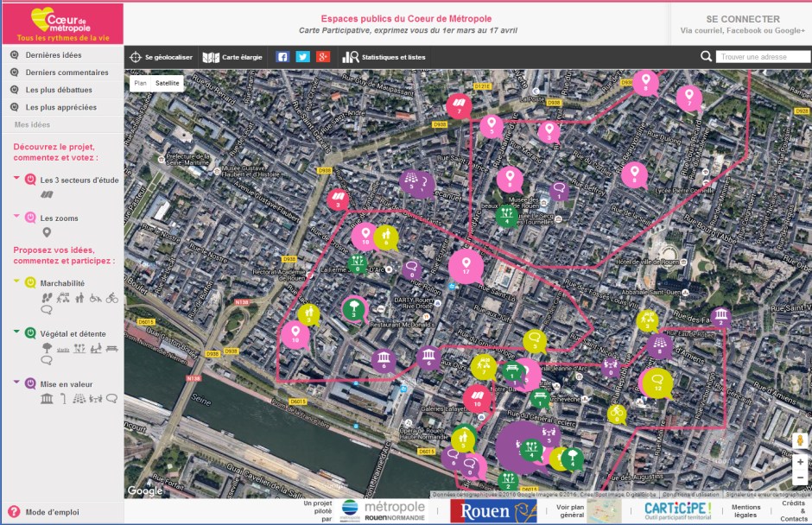
Task: Toggle the Les zooms layer power button
Action: coord(30,218)
